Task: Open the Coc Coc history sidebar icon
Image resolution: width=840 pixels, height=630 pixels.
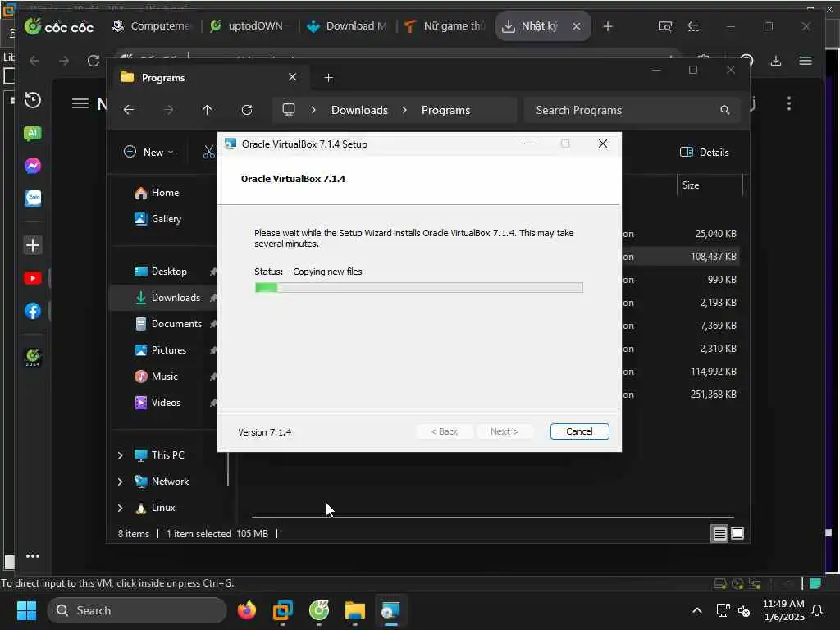Action: click(33, 100)
